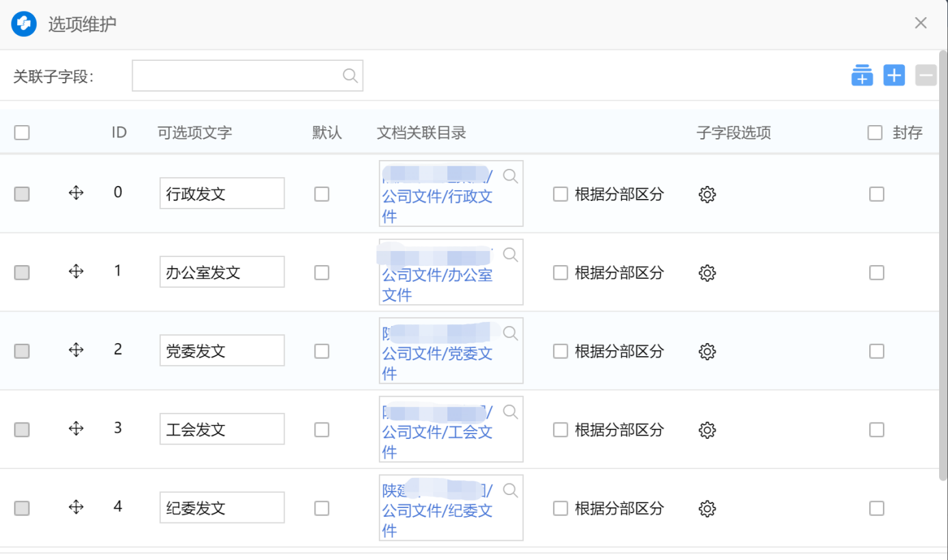Click the batch add rows icon

pyautogui.click(x=862, y=75)
